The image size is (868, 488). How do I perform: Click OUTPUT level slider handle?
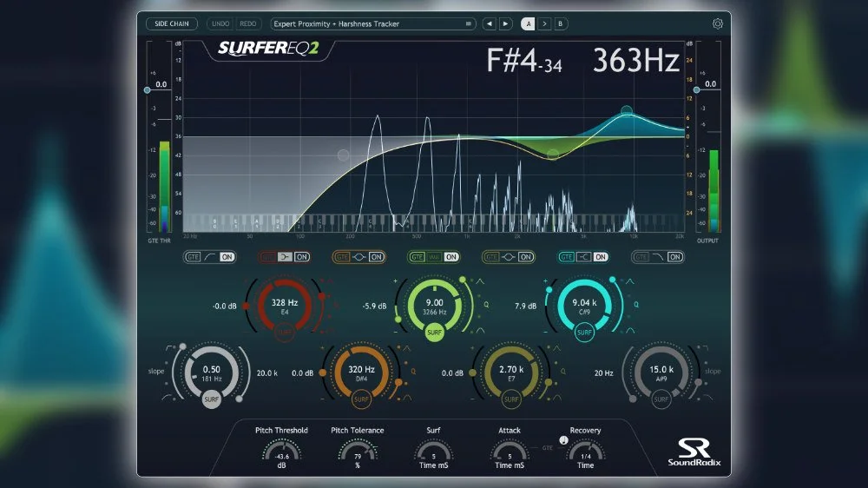696,89
